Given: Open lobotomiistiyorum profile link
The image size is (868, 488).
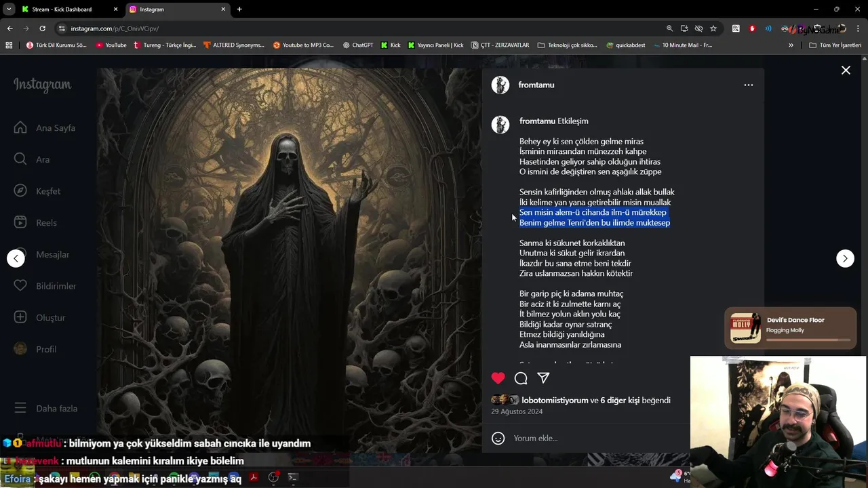Looking at the screenshot, I should point(555,401).
